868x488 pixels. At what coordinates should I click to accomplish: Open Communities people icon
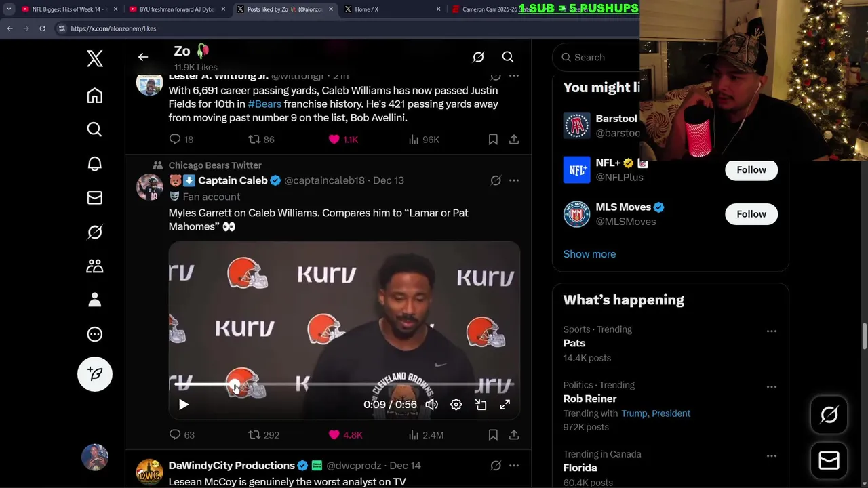point(95,266)
